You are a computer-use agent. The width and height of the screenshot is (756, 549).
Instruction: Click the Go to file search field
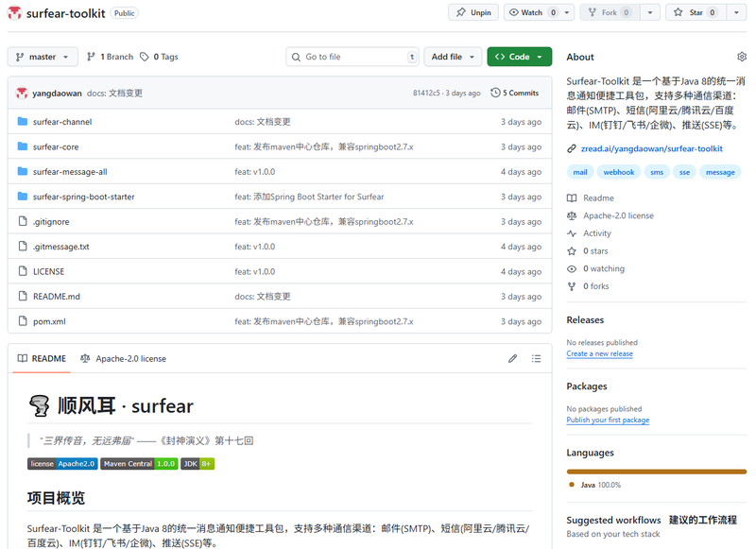click(x=352, y=57)
